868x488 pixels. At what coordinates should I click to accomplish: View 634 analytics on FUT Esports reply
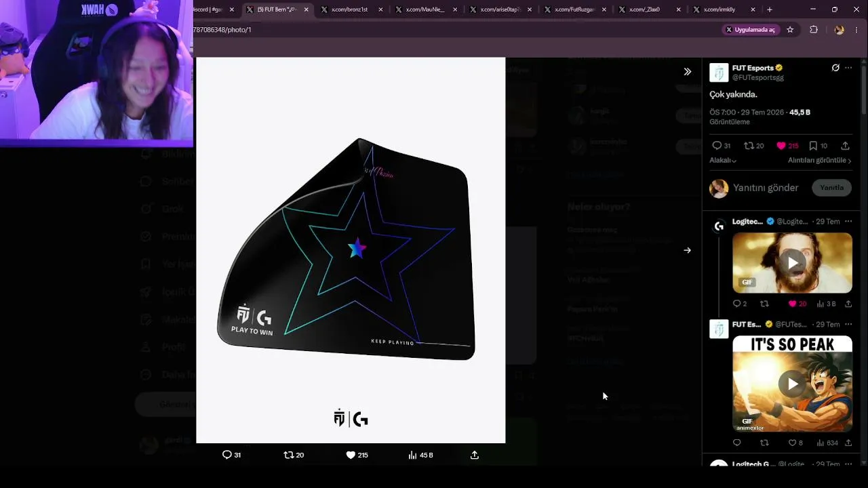[x=827, y=443]
